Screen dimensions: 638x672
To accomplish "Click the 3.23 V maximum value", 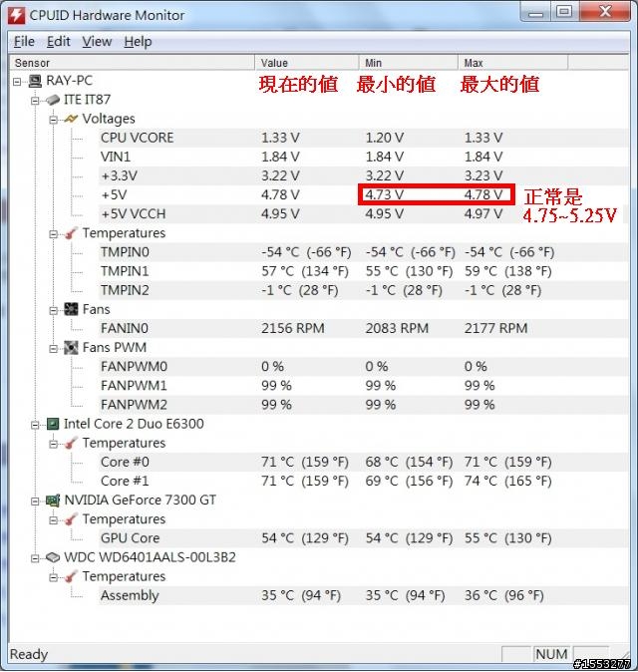I will tap(483, 176).
